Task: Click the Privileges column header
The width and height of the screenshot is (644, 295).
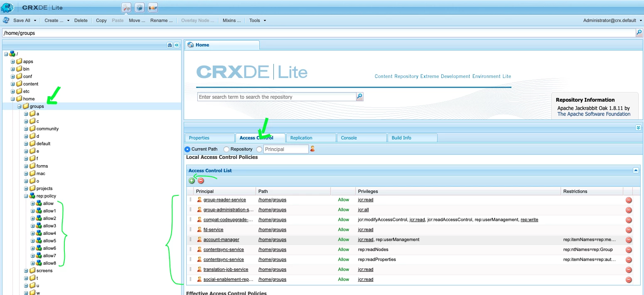Action: point(457,191)
